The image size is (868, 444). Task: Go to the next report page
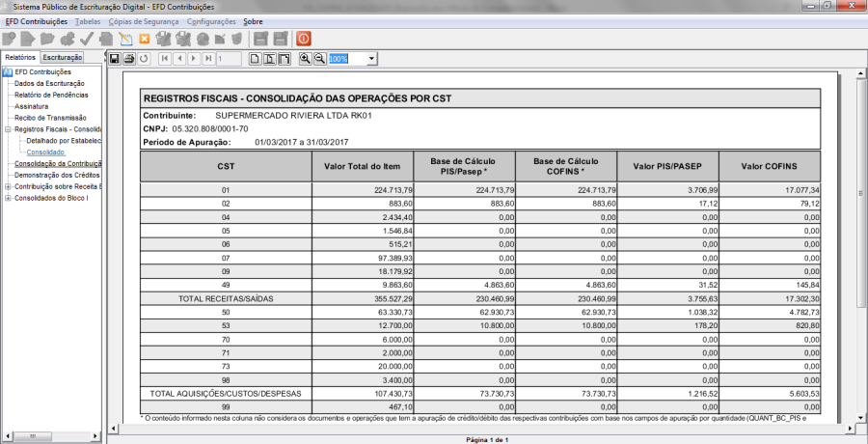pyautogui.click(x=194, y=58)
